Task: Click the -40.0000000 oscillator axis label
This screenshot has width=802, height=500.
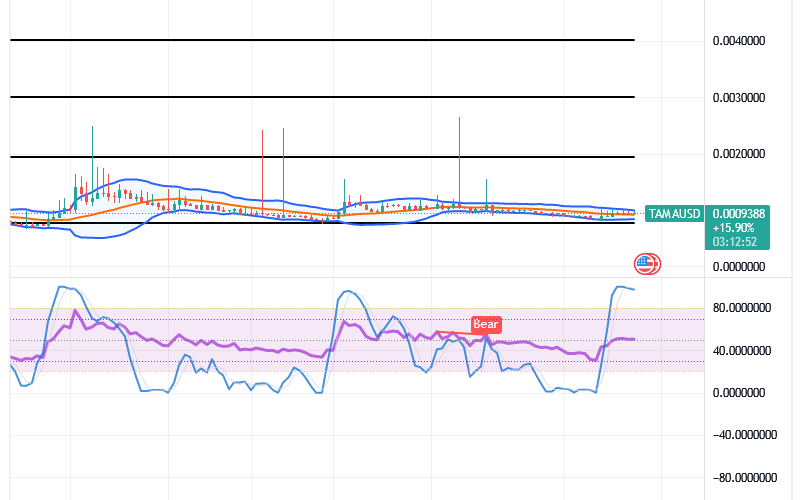Action: coord(745,435)
